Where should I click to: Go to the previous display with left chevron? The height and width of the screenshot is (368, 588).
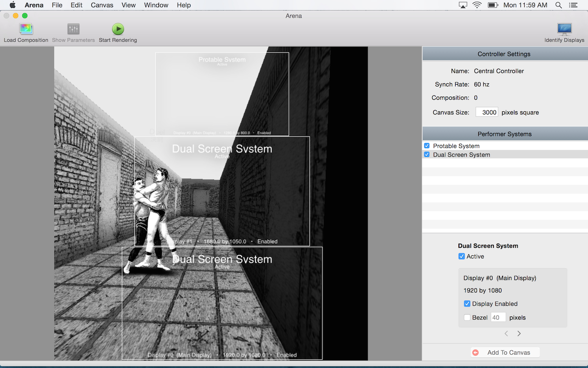[x=506, y=333]
